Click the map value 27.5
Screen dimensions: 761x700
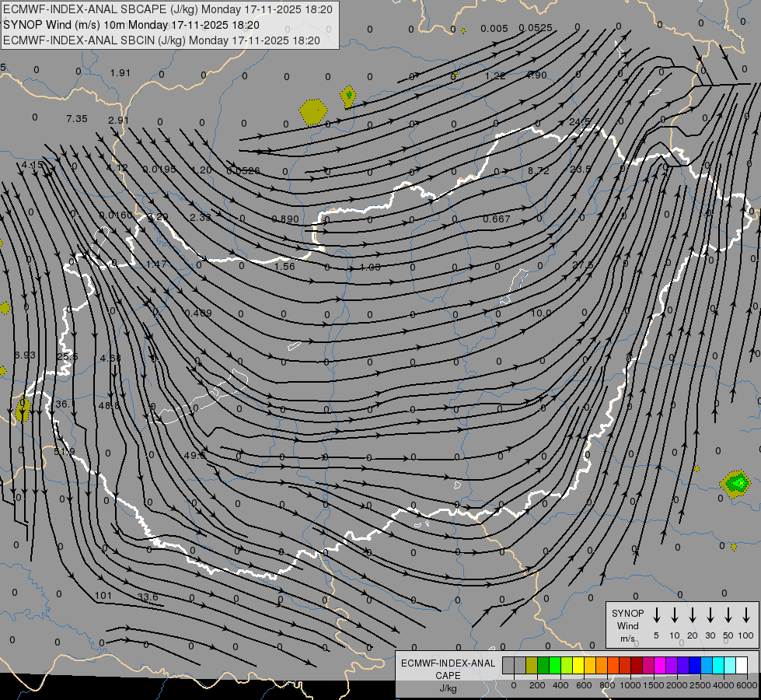tap(582, 264)
